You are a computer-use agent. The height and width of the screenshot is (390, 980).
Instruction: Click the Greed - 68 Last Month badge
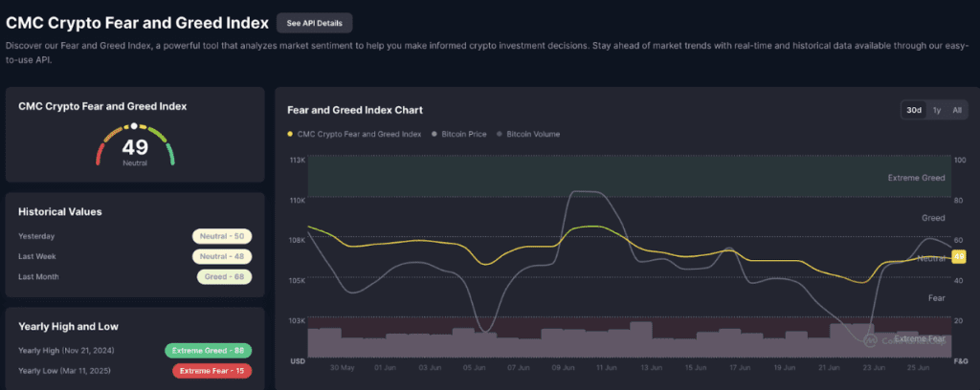[x=224, y=276]
